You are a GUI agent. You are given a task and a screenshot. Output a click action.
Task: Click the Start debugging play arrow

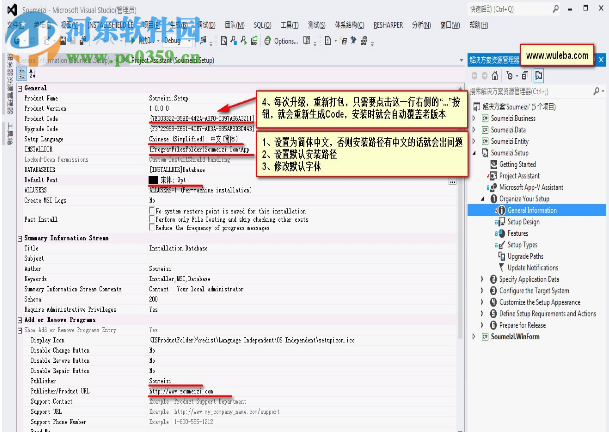tap(133, 40)
